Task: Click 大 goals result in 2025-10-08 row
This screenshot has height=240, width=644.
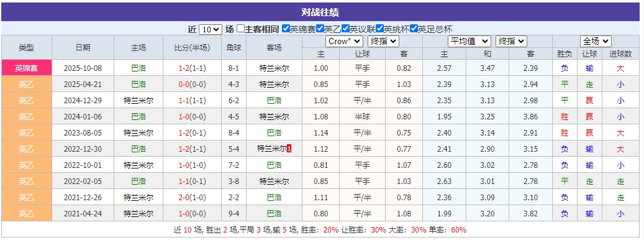Action: 620,68
